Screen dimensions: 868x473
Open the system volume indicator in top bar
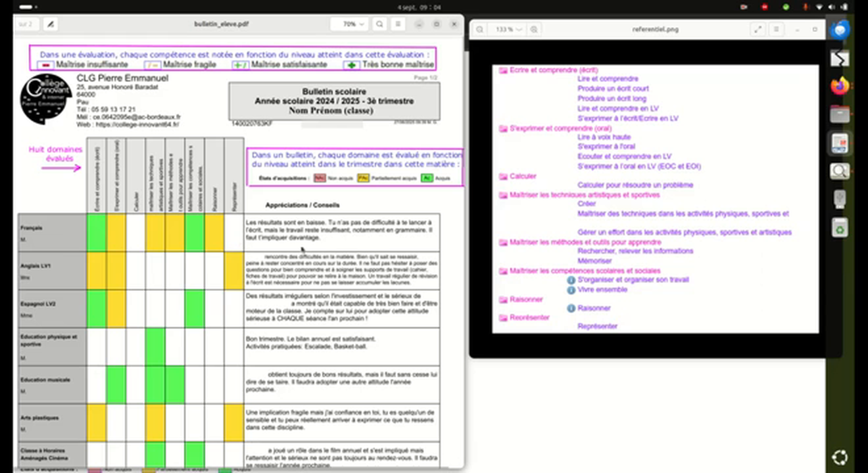tap(831, 7)
